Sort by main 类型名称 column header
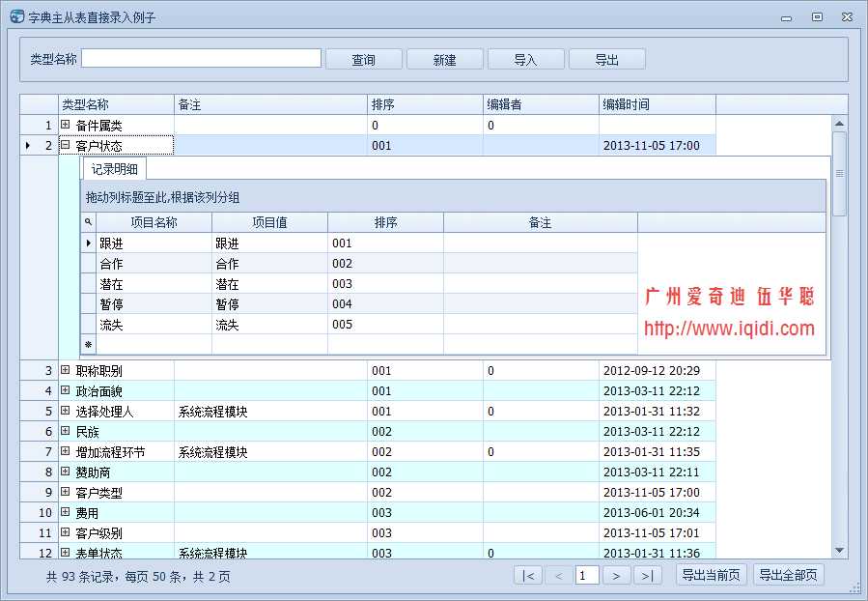This screenshot has width=868, height=601. point(116,104)
